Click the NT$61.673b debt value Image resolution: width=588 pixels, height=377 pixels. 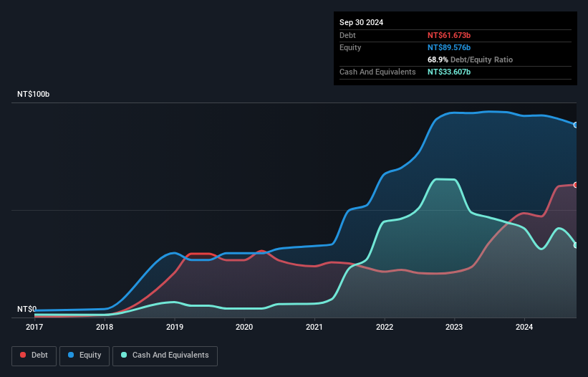449,35
